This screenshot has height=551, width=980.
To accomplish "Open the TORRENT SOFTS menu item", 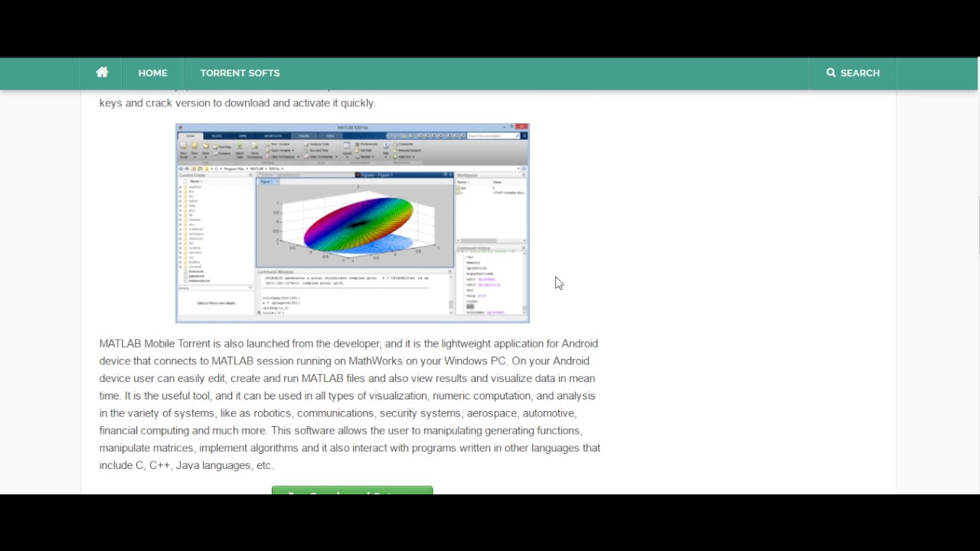I will coord(240,73).
